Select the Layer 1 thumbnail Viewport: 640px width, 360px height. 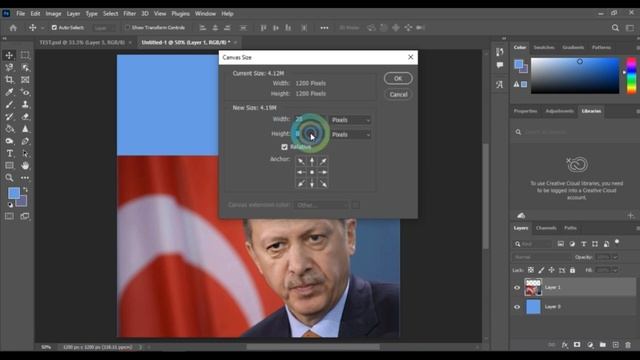533,287
